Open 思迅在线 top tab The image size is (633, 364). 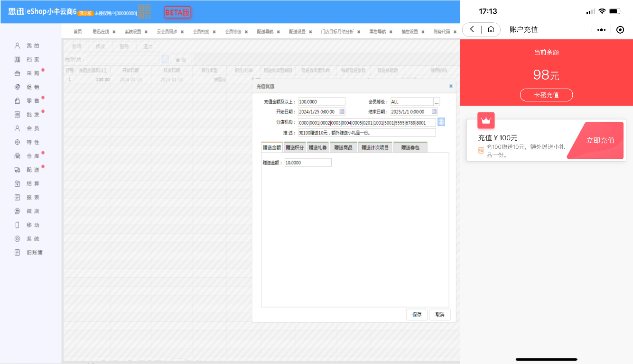(x=101, y=32)
